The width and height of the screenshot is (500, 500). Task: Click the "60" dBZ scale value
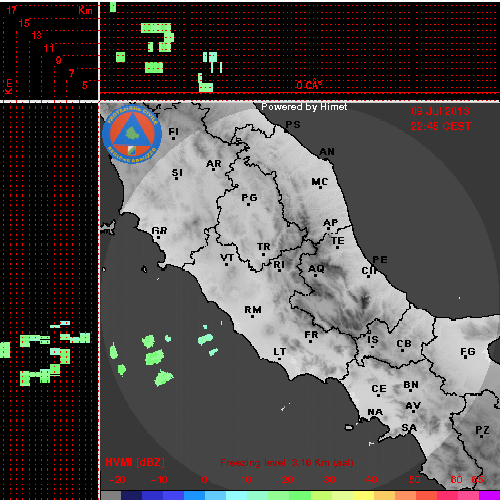point(456,480)
